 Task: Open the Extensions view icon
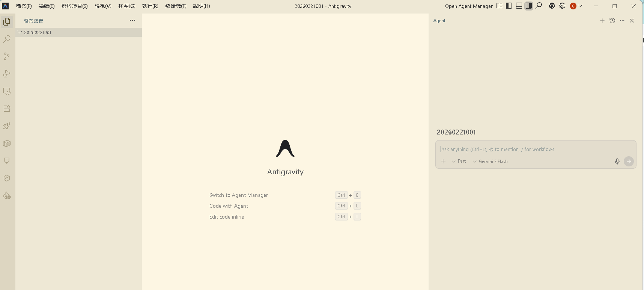point(7,109)
